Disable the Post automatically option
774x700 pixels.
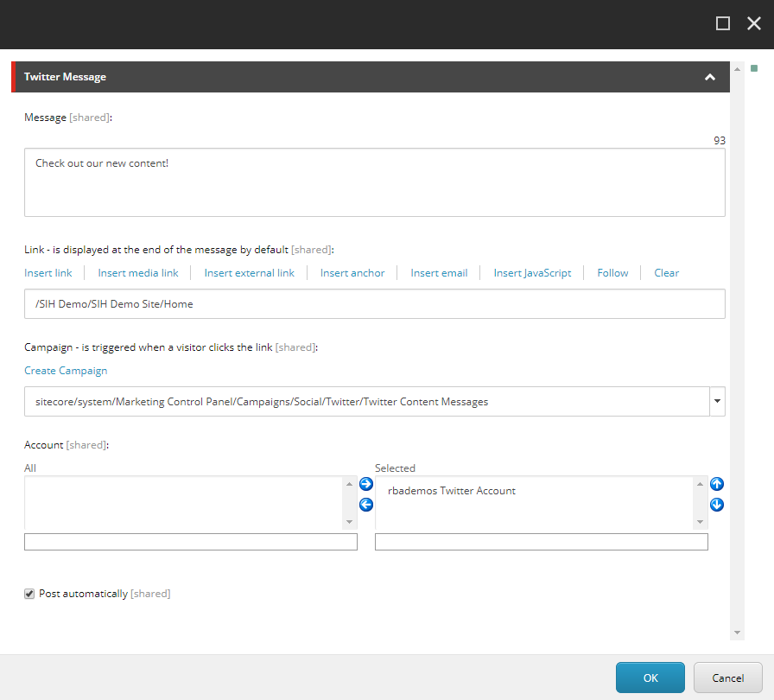[x=29, y=593]
